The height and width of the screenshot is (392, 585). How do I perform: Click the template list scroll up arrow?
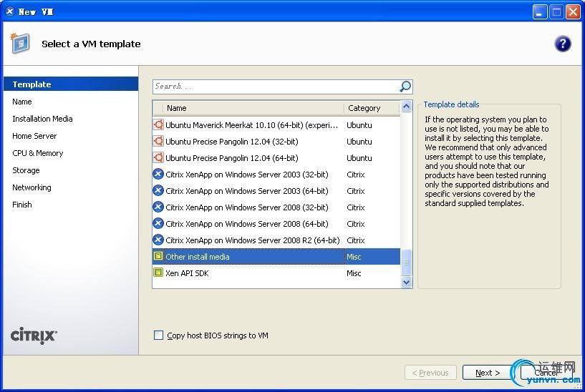406,107
